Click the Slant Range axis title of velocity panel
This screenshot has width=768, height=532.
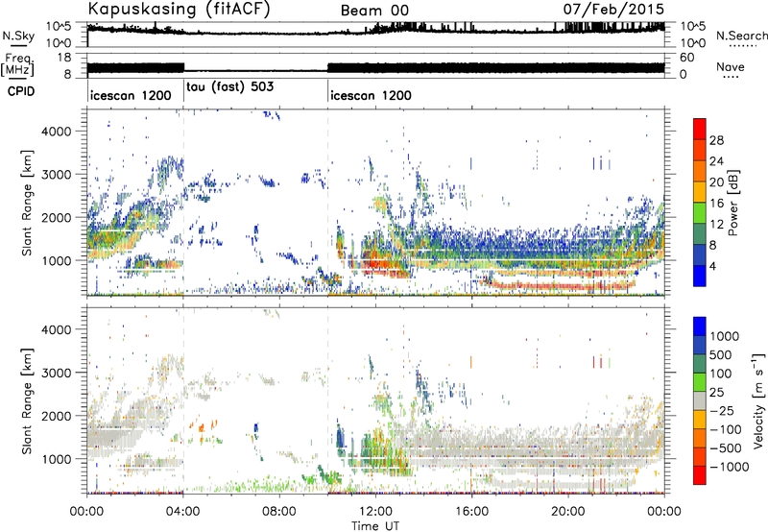pos(27,400)
